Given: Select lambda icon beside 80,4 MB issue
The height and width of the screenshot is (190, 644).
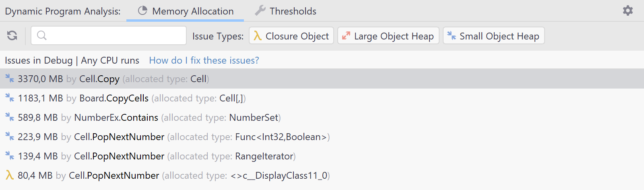Looking at the screenshot, I should coord(10,175).
